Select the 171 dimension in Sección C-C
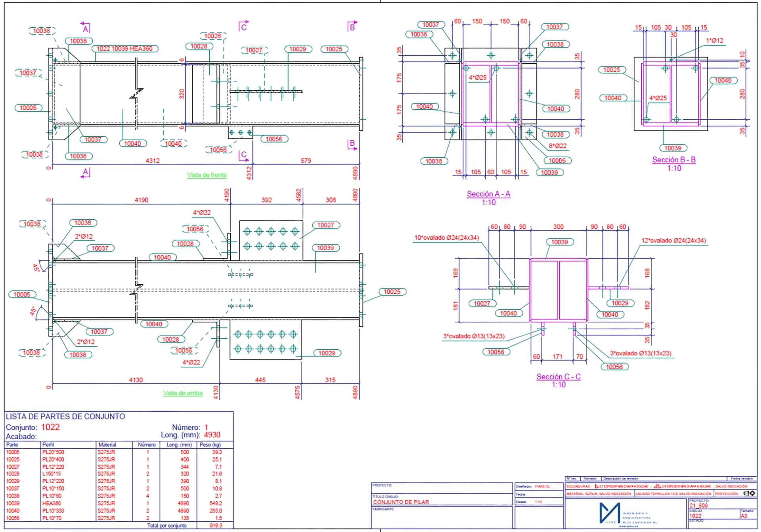761x532 pixels. coord(558,357)
